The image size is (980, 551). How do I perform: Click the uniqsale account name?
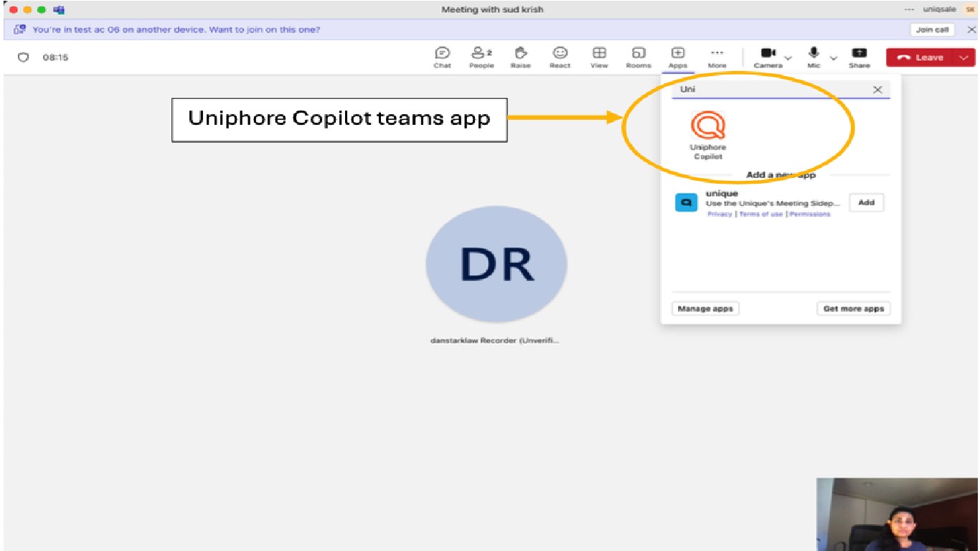pos(939,9)
